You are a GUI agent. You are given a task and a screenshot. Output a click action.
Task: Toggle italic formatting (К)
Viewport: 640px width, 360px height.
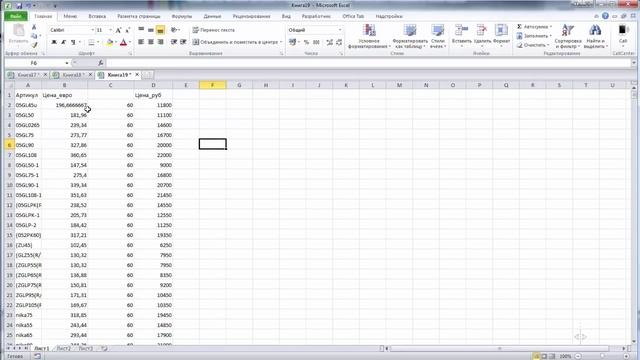pos(64,42)
